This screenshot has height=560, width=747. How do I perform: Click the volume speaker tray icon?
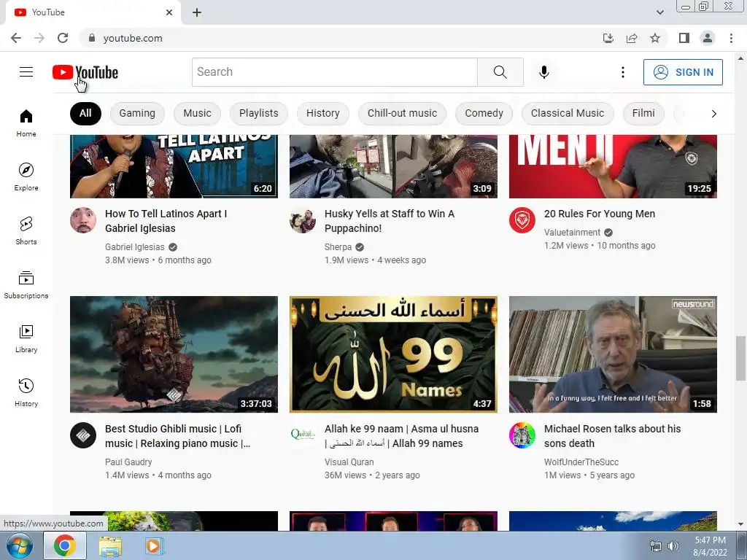[x=673, y=546]
